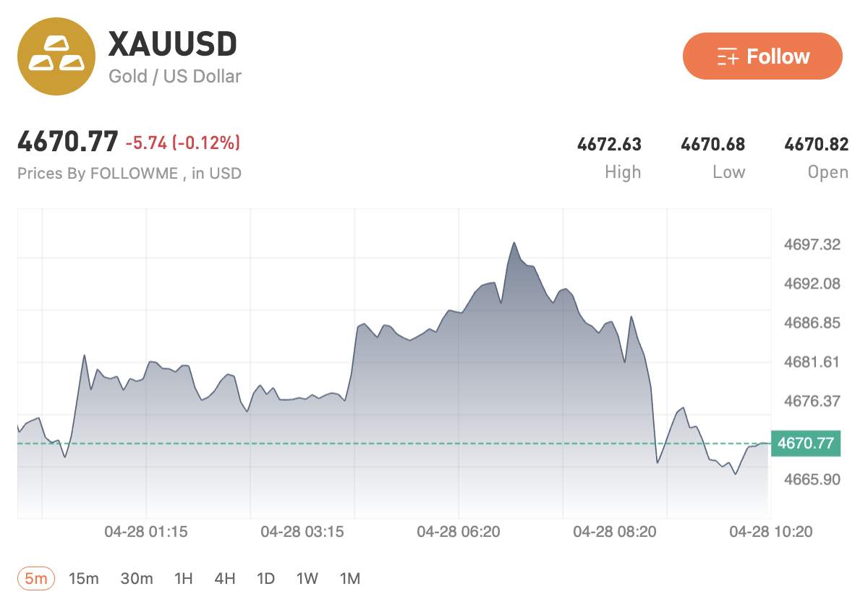Switch chart to 15m interval

(x=84, y=578)
